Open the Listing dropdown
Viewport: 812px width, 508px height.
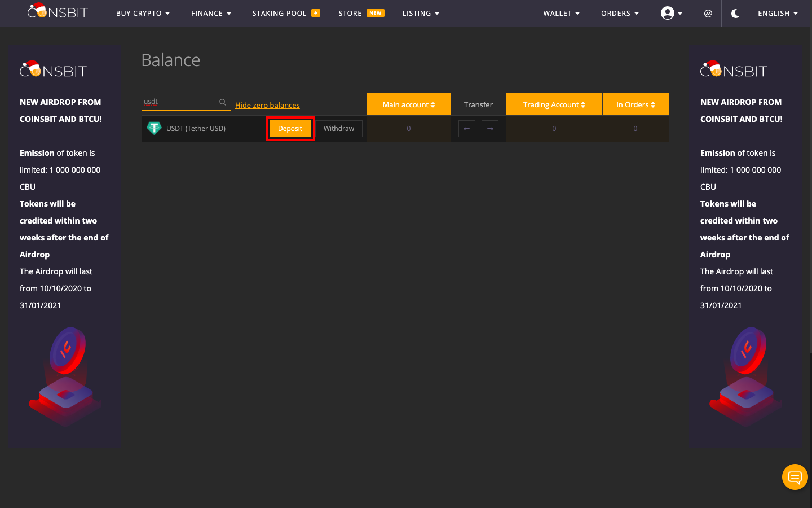tap(421, 14)
